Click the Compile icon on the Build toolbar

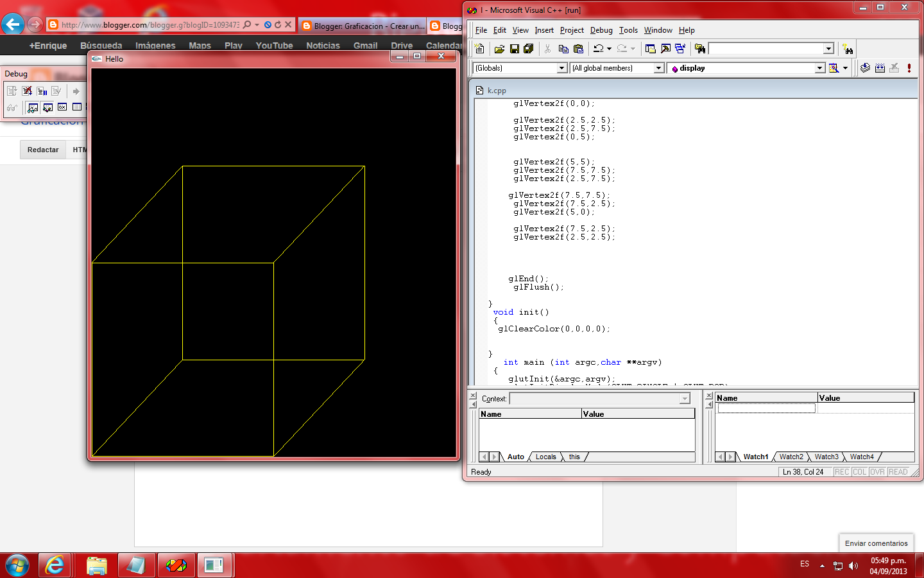(865, 68)
